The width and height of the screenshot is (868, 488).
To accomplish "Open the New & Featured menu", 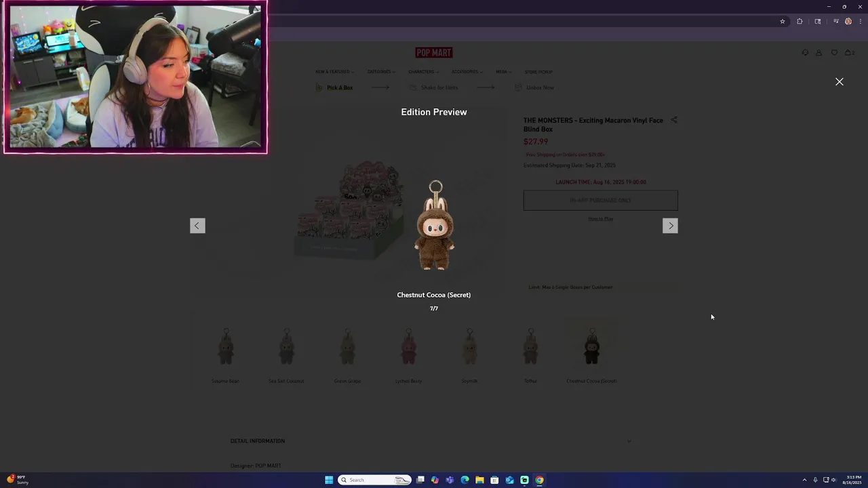I will click(334, 72).
